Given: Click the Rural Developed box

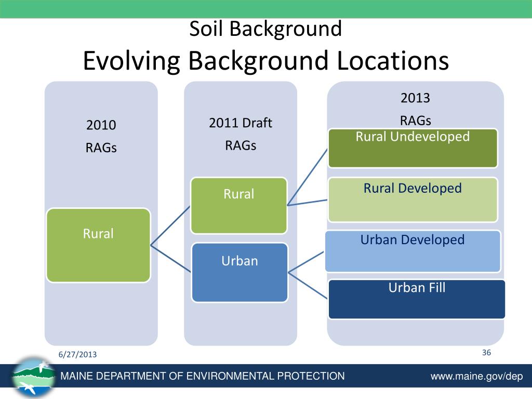Looking at the screenshot, I should 413,200.
